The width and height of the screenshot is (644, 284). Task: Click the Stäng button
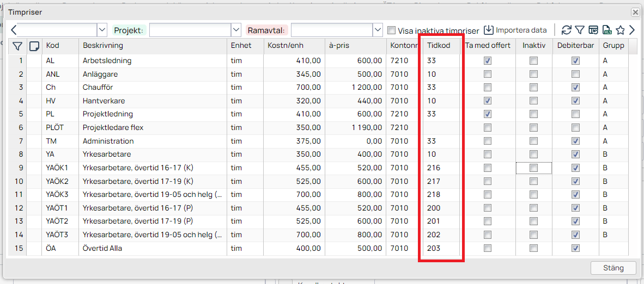pos(613,268)
